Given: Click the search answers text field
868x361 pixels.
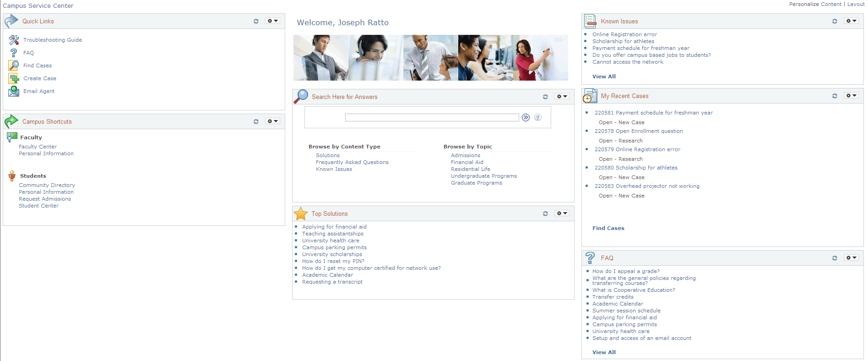Looking at the screenshot, I should click(432, 118).
